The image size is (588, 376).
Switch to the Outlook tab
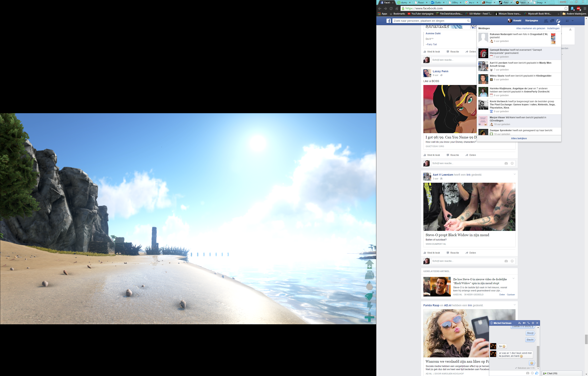439,2
